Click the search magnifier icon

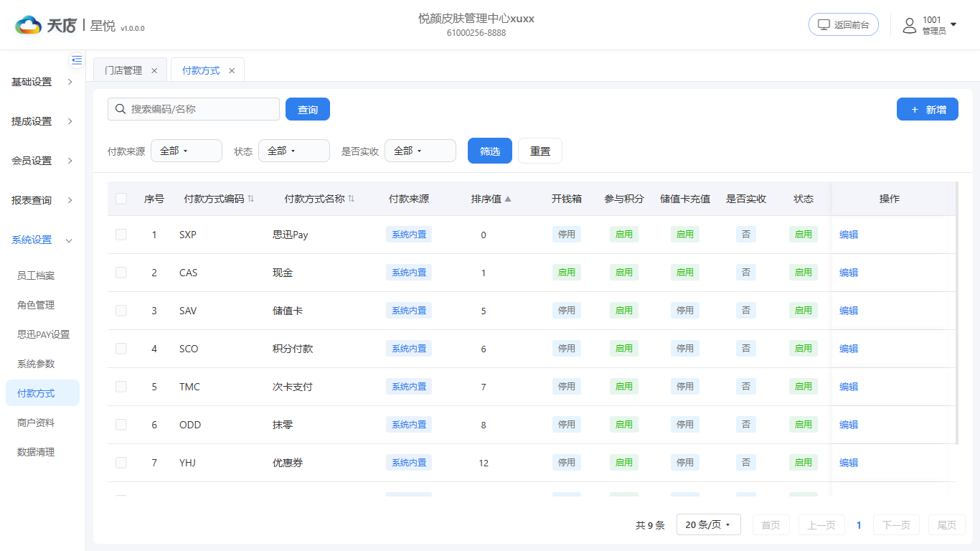tap(121, 109)
